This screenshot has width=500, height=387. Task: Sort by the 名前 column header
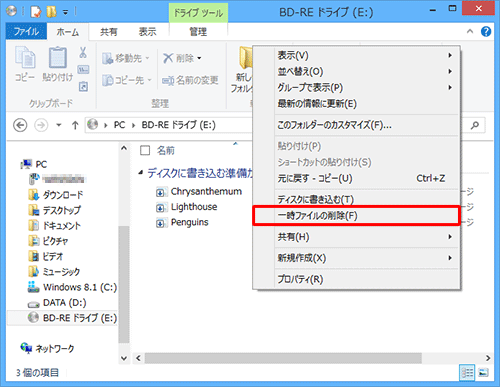[x=166, y=150]
